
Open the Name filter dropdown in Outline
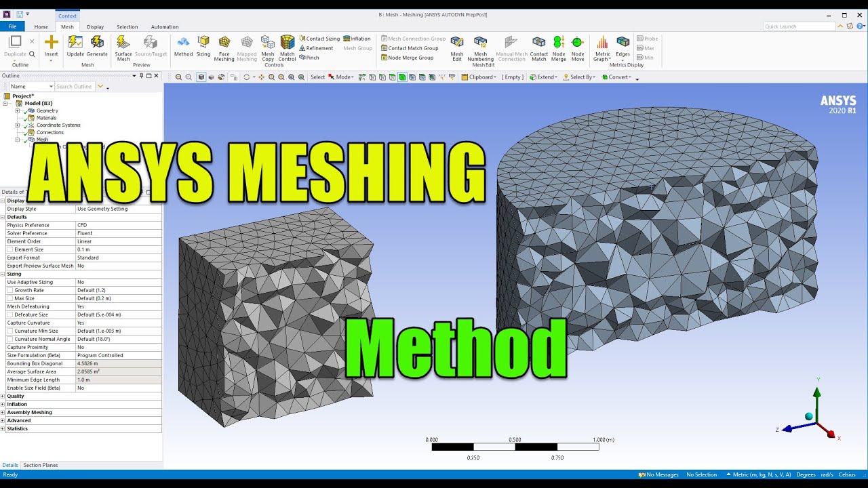51,87
